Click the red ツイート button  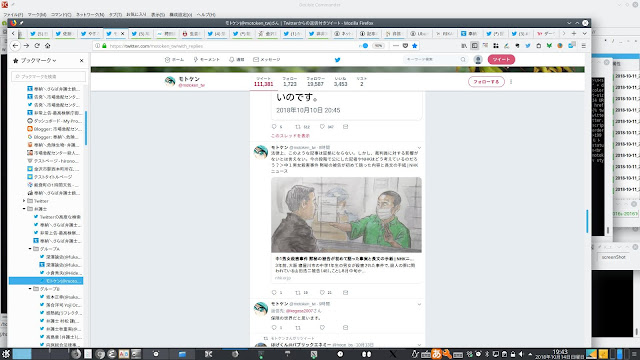[x=501, y=60]
